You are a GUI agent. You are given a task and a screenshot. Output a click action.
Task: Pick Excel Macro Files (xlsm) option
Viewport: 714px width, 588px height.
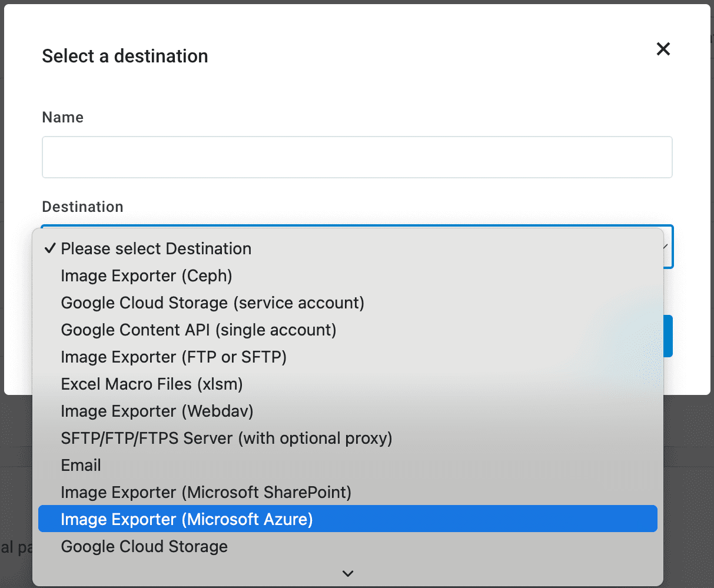(152, 384)
